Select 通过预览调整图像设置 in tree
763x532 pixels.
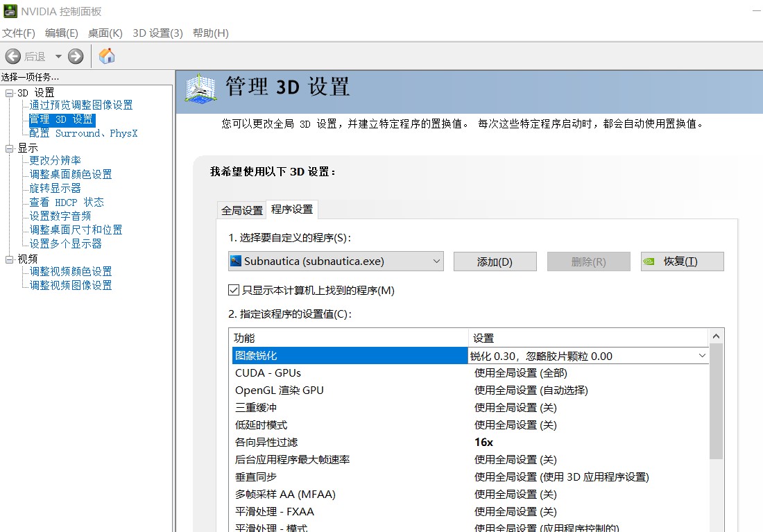tap(80, 105)
